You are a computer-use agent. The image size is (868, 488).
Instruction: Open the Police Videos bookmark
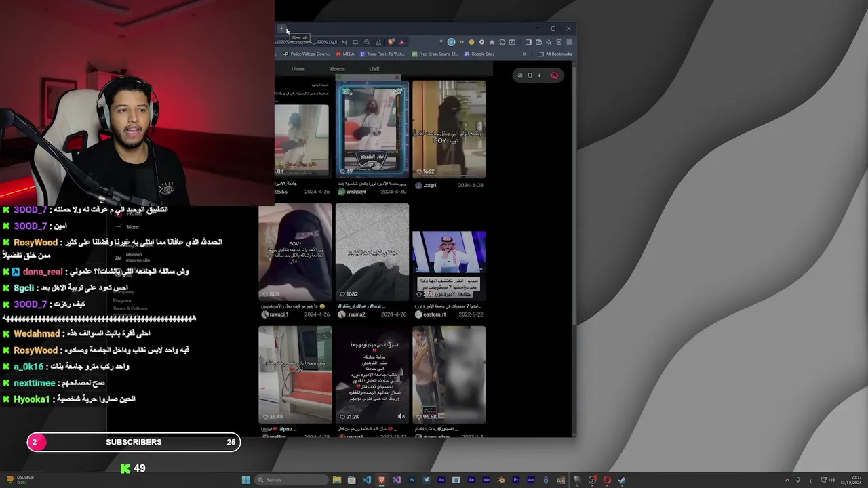pyautogui.click(x=307, y=54)
